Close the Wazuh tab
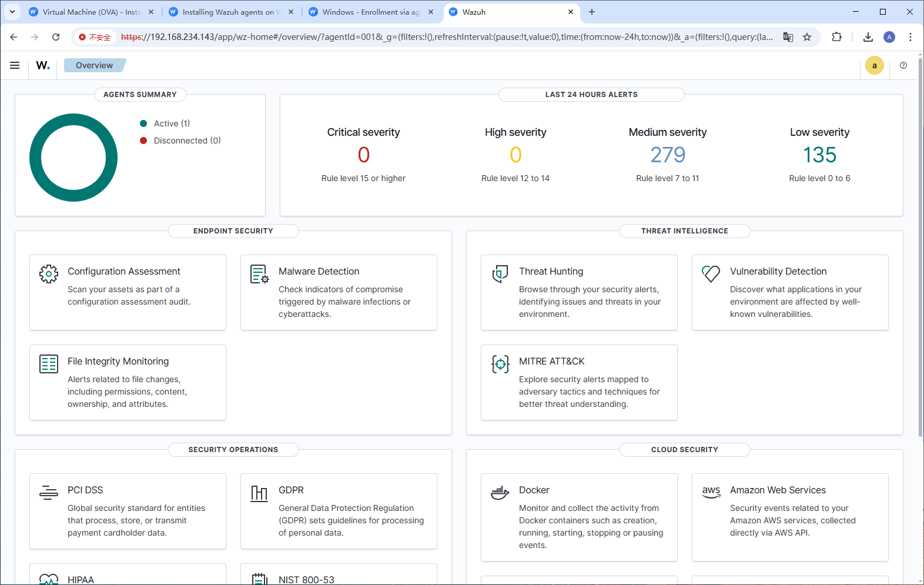The width and height of the screenshot is (924, 585). coord(571,12)
